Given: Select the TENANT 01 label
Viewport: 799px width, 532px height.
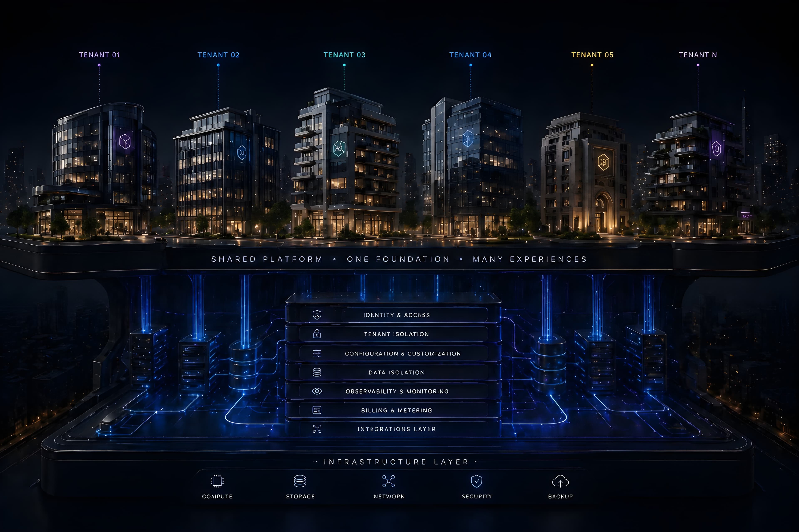Looking at the screenshot, I should tap(99, 55).
